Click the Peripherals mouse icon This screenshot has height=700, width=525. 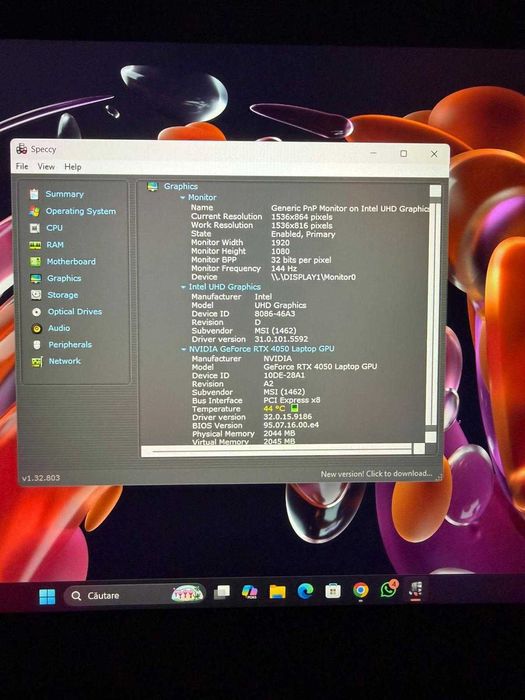(37, 345)
